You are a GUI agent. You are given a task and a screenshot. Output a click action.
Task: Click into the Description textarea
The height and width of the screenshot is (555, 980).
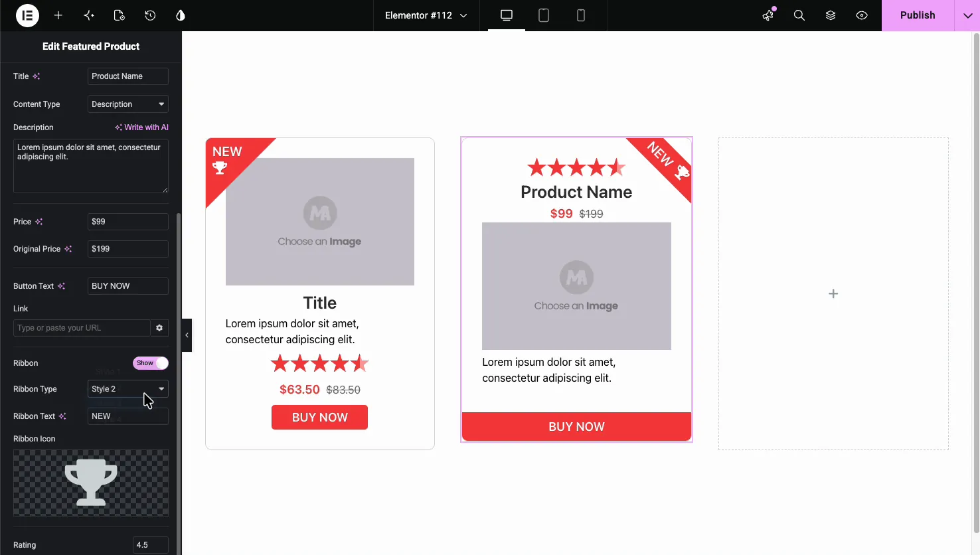tap(91, 166)
